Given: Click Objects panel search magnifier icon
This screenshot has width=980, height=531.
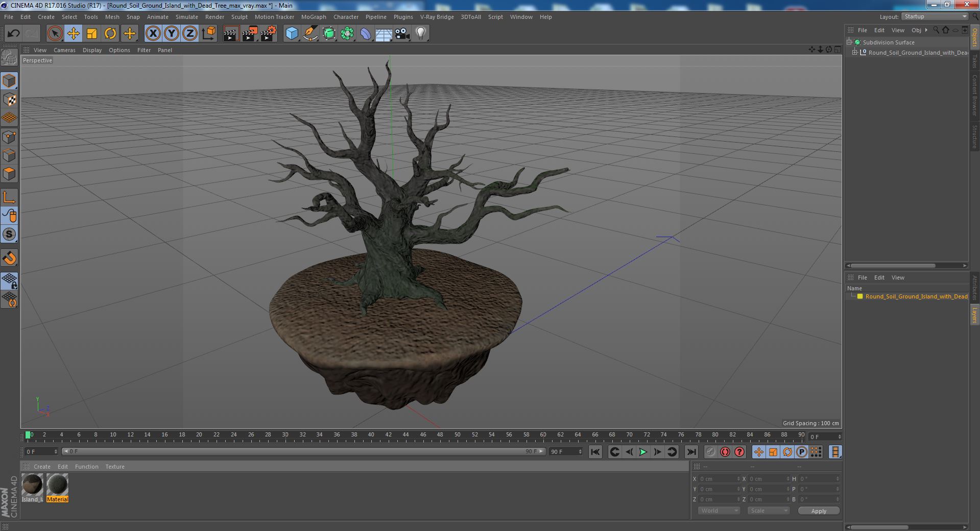Looking at the screenshot, I should click(936, 30).
